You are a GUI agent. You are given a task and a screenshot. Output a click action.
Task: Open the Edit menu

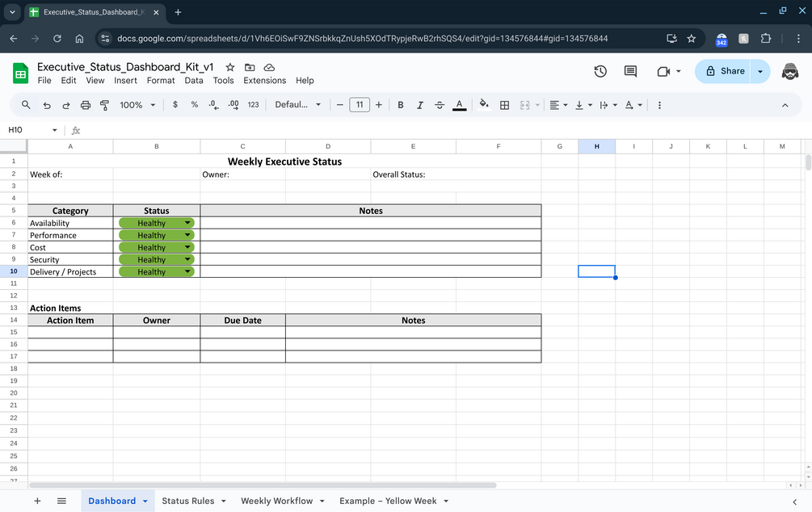[69, 80]
